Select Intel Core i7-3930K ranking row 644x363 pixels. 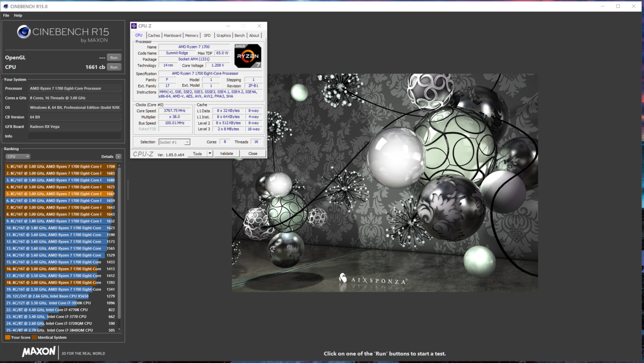61,303
